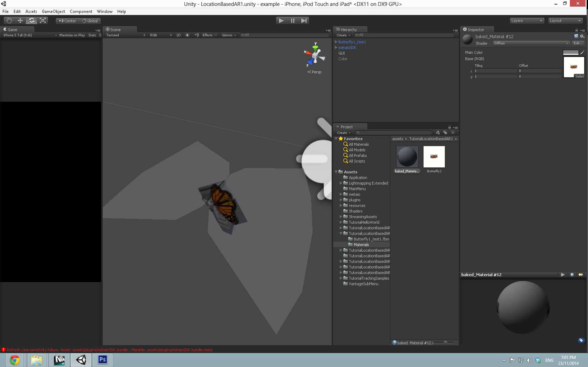Open the GameObject menu

53,12
